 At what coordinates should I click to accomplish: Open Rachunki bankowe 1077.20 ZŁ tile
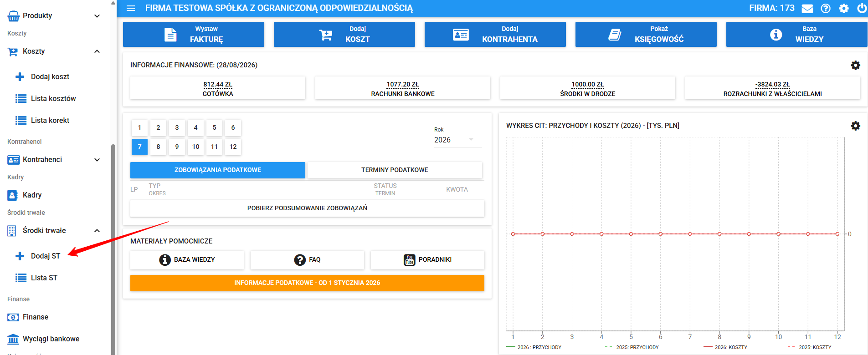pyautogui.click(x=403, y=88)
